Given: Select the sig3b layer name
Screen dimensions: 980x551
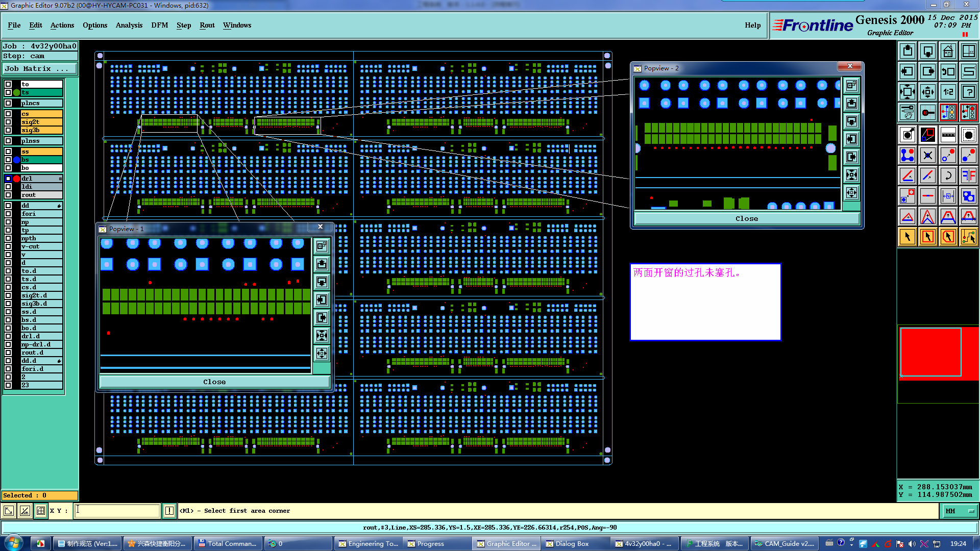Looking at the screenshot, I should tap(41, 130).
